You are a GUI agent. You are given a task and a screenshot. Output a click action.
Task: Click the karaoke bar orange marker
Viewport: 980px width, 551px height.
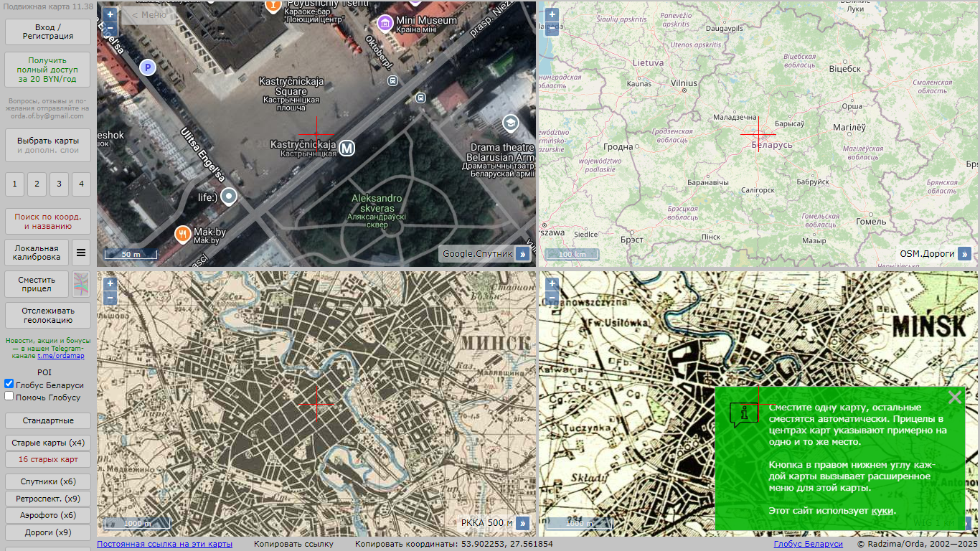273,5
